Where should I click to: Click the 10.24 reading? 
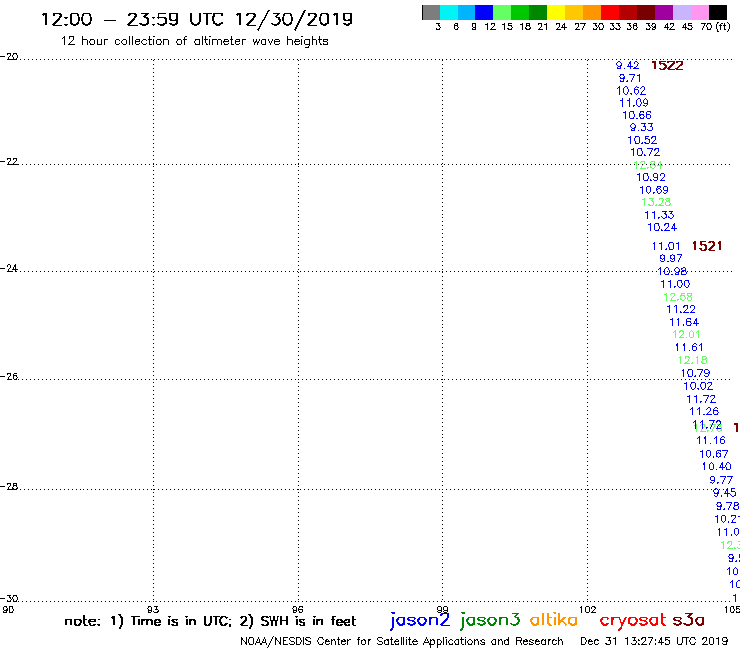(662, 227)
